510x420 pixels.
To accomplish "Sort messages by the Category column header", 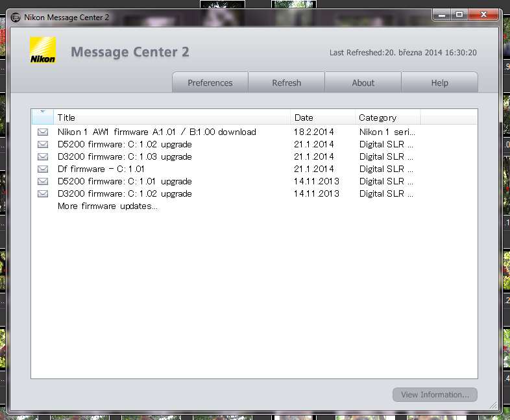I will coord(387,117).
